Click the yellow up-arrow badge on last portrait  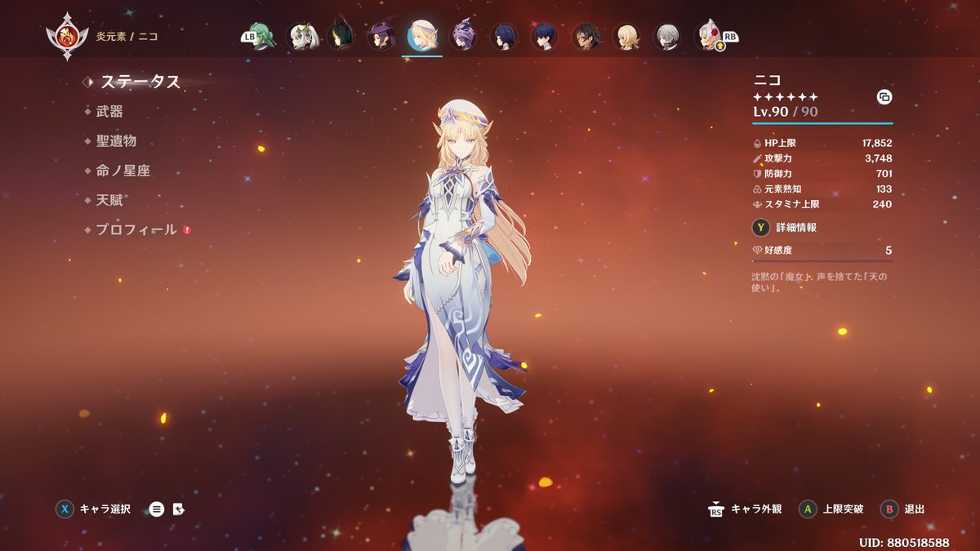(x=720, y=47)
